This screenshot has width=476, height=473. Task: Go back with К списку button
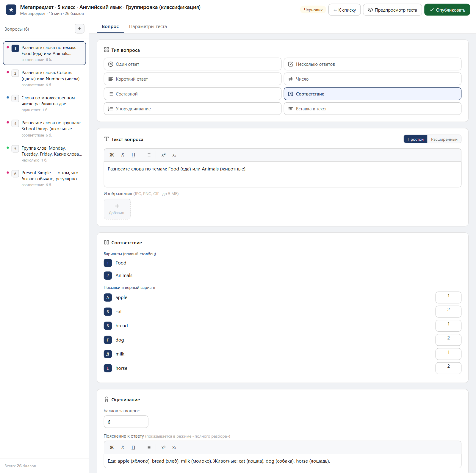click(x=345, y=10)
